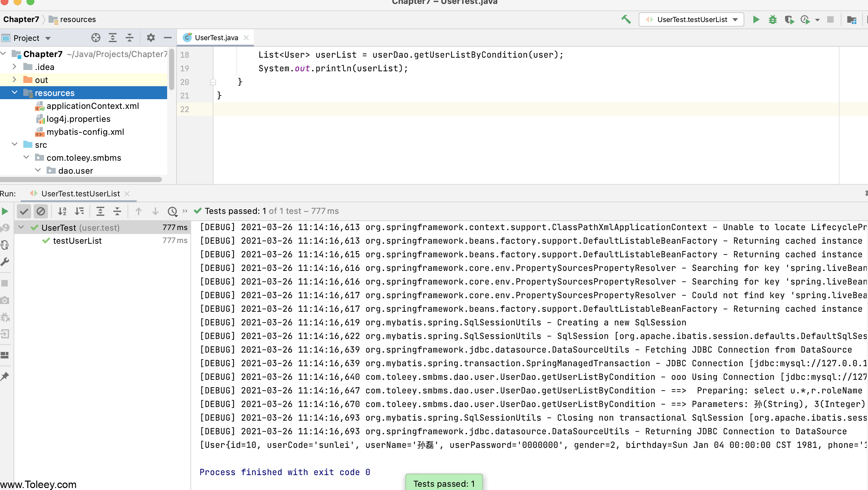
Task: Sort test results alphabetically
Action: coord(62,211)
